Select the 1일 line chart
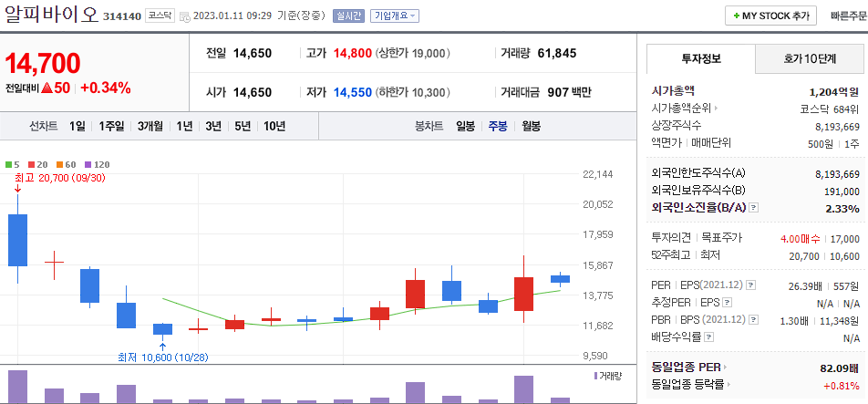868x404 pixels. [x=77, y=126]
